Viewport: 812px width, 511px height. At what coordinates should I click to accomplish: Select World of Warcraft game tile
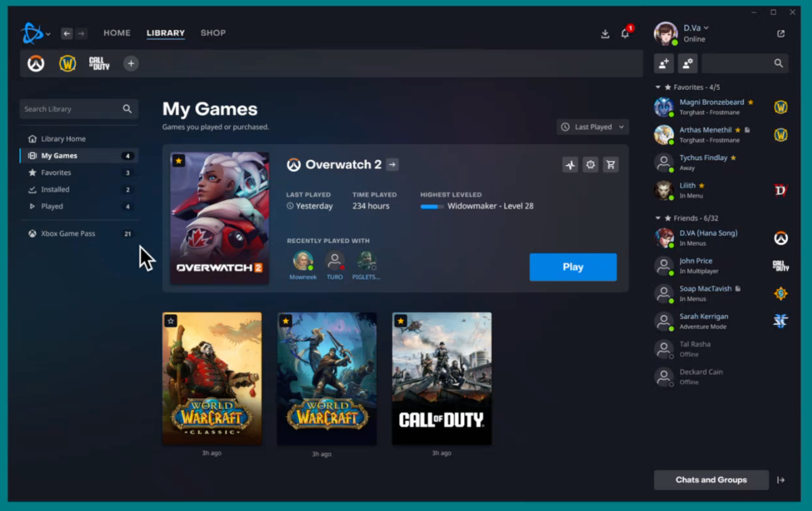click(x=327, y=379)
